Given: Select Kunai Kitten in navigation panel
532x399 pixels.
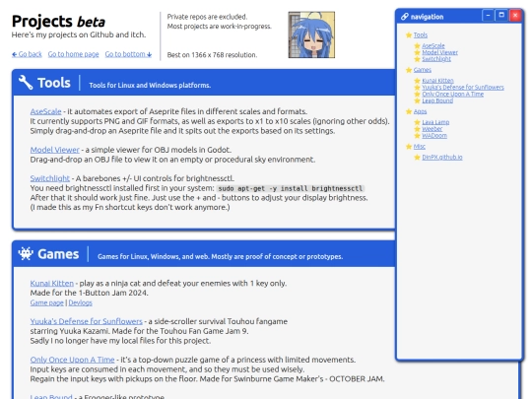Looking at the screenshot, I should (437, 81).
